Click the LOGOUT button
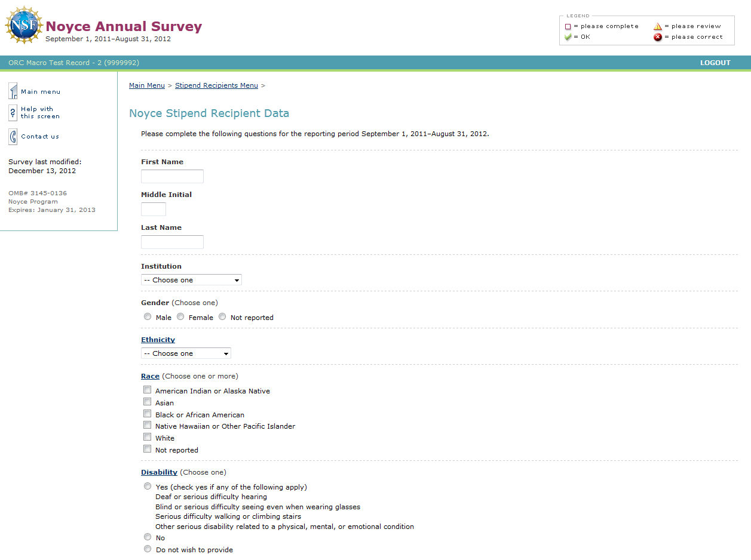 [x=715, y=63]
